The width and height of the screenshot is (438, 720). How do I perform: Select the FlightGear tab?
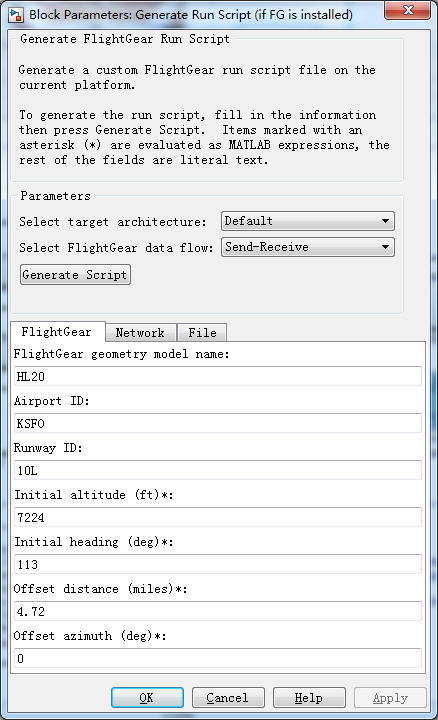click(x=57, y=332)
